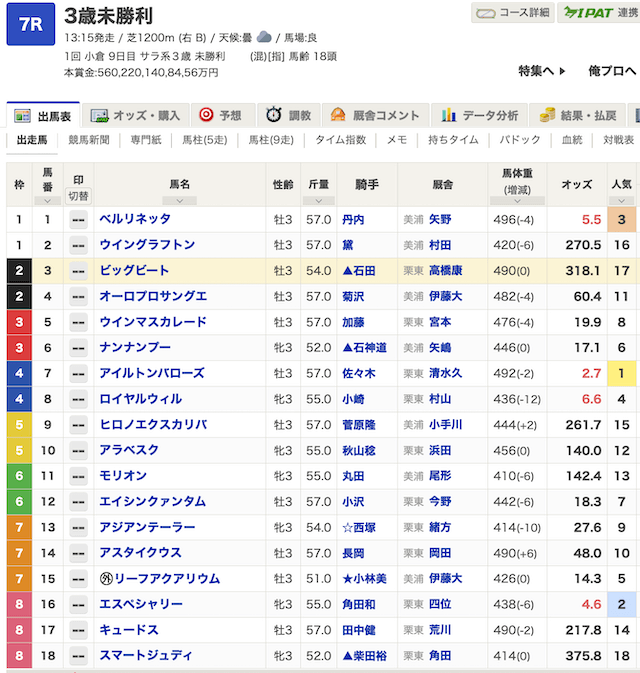The height and width of the screenshot is (673, 640).
Task: Switch to オッズ・購入 tab
Action: 136,116
